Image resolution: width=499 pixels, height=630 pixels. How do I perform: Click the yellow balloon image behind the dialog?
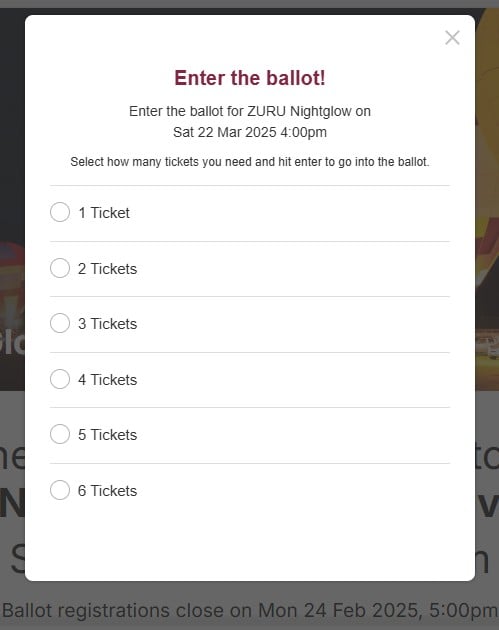[x=487, y=161]
